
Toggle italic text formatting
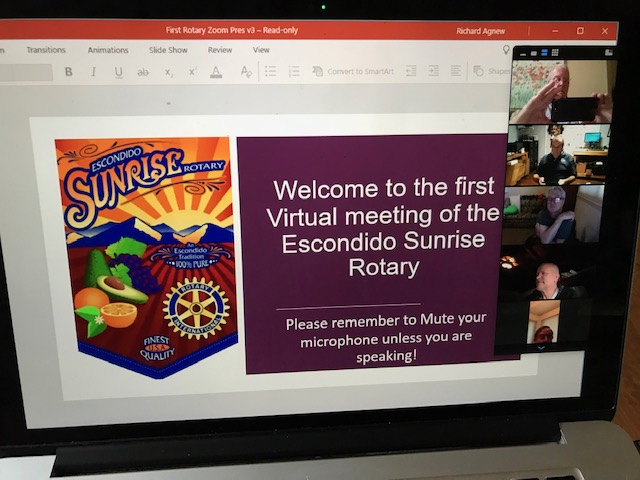[94, 72]
